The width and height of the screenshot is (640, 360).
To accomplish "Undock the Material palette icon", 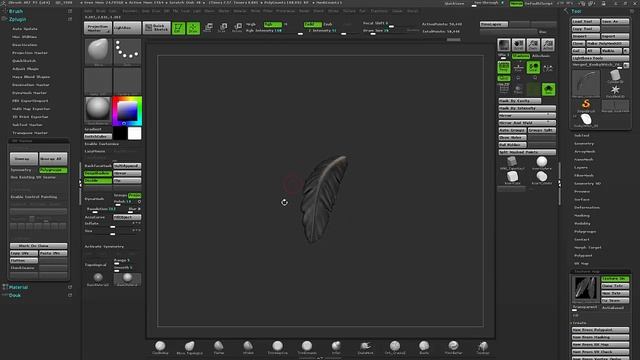I will [x=70, y=287].
